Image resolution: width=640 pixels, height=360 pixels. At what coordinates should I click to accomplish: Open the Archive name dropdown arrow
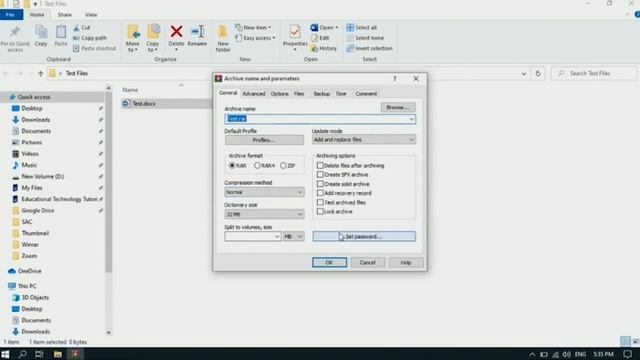[411, 119]
